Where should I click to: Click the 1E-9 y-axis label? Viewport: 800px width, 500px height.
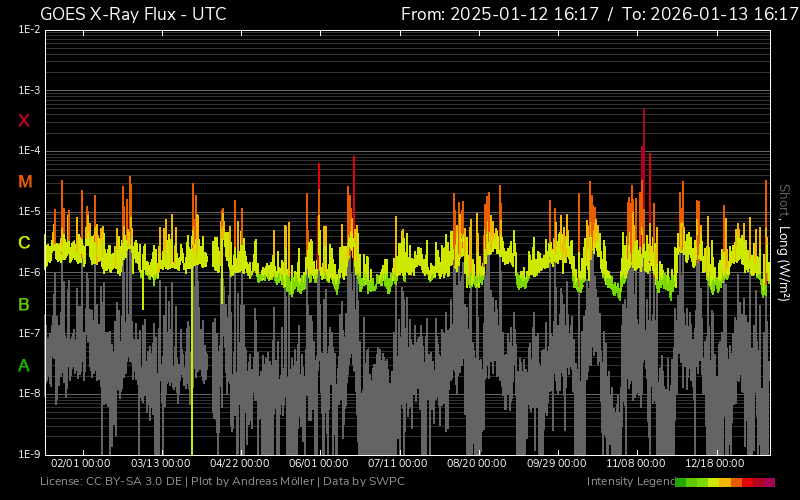point(28,454)
